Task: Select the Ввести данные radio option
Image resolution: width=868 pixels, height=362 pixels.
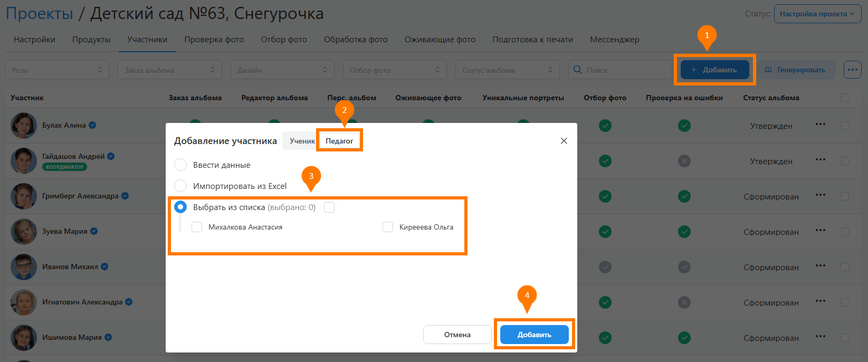Action: pos(180,165)
